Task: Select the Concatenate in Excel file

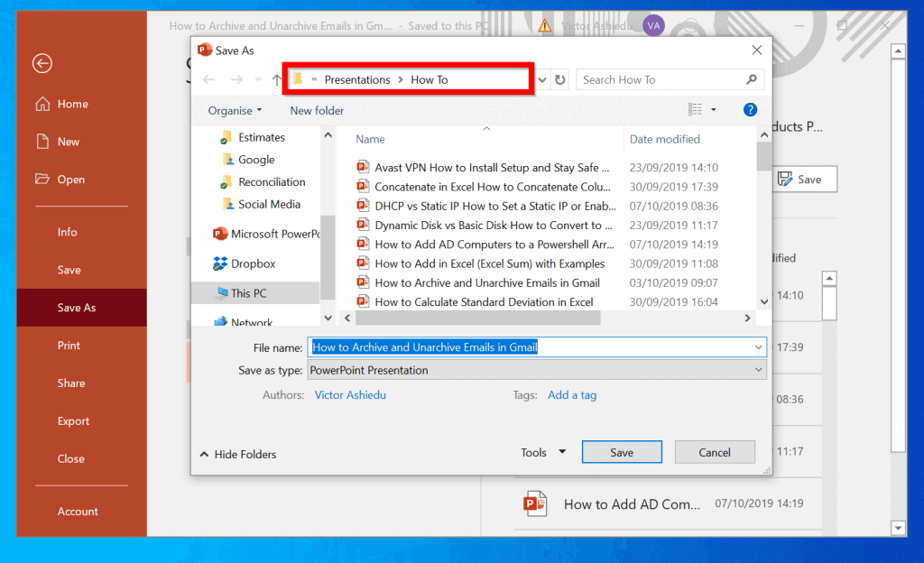Action: (x=484, y=187)
